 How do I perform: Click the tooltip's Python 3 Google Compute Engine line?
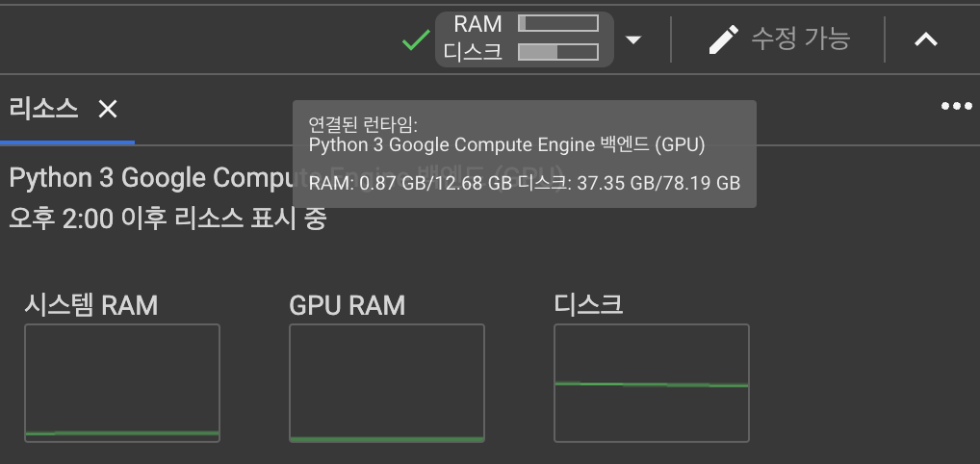tap(507, 145)
